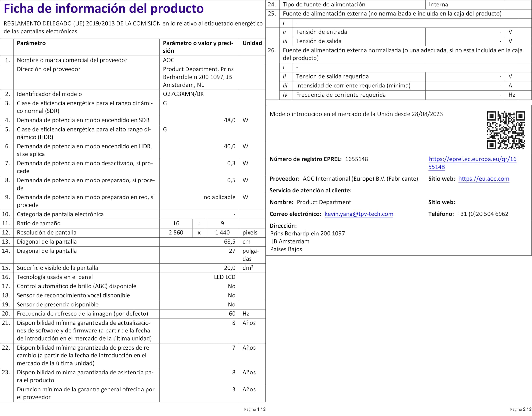Open the eprel.ec.europa.eu QR link
Viewport: 532px width, 416px height.
pyautogui.click(x=472, y=159)
